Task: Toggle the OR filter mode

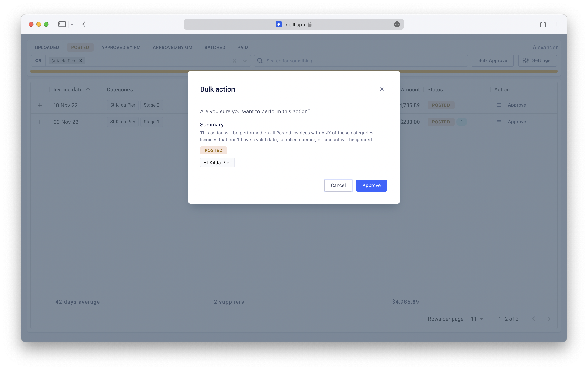Action: tap(38, 61)
